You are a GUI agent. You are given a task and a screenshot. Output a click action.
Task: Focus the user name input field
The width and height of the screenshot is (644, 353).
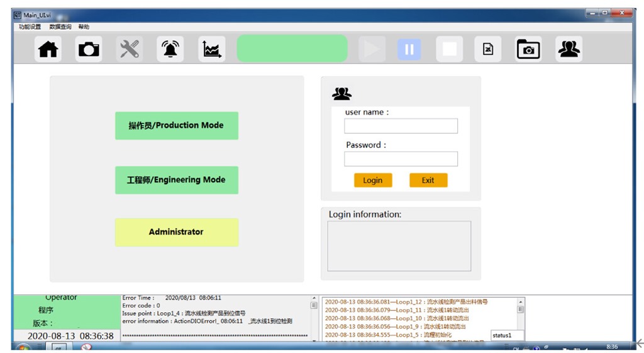tap(401, 126)
